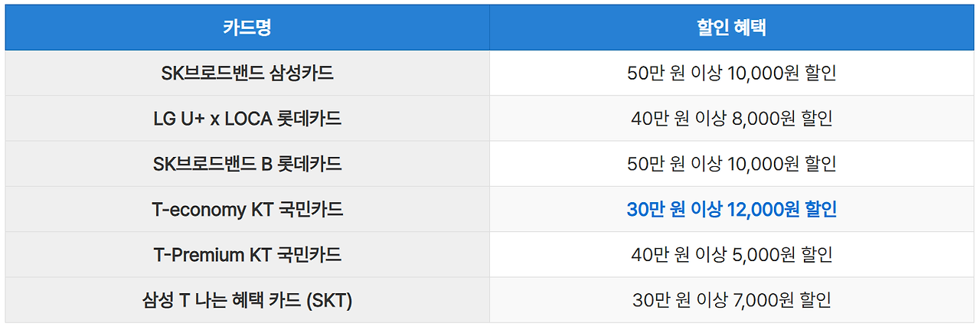
Task: Click the 40만 원 이상 5,000원 할인 benefit
Action: point(731,255)
